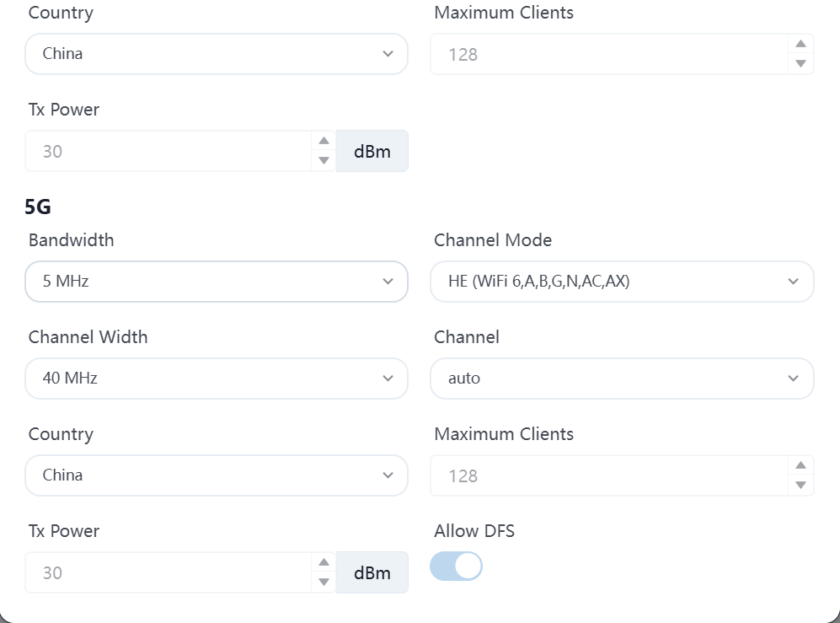Increase 5G Tx Power with up arrow
Screen dimensions: 840x623
[324, 562]
